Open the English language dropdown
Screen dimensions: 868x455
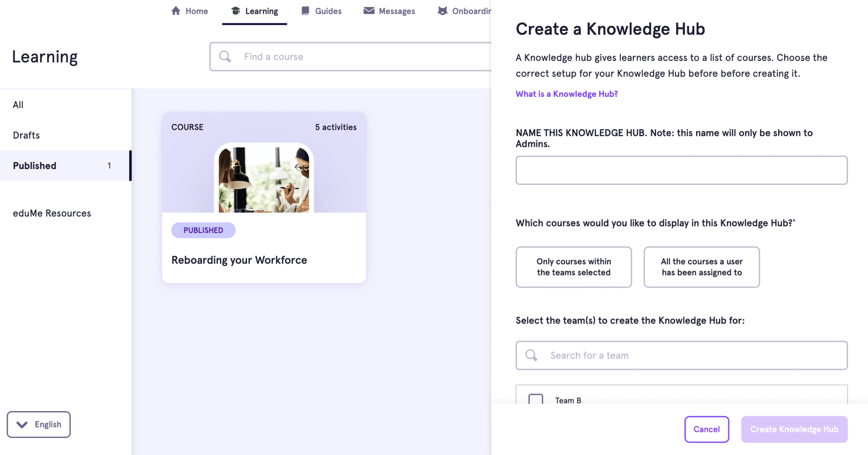point(38,424)
